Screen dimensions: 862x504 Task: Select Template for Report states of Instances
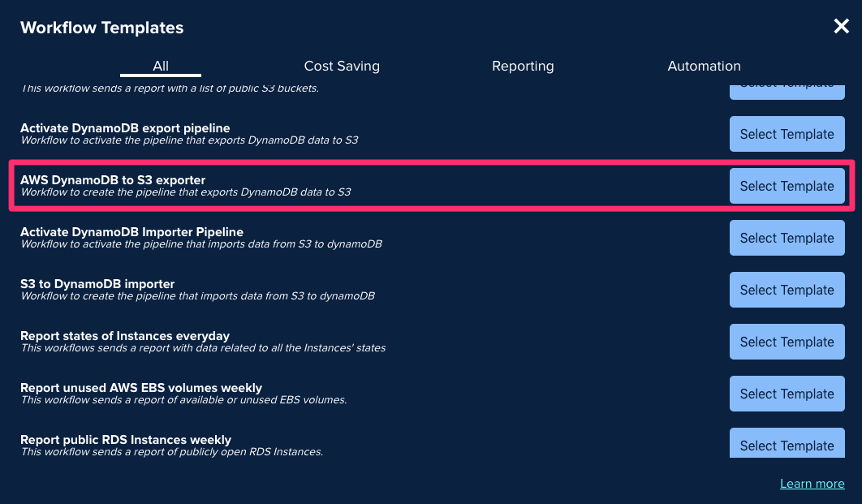click(787, 342)
